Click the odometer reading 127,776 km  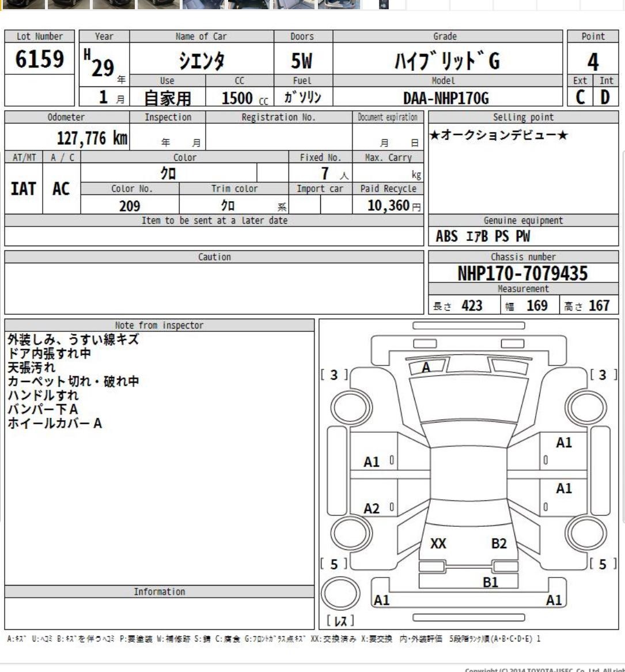(86, 138)
